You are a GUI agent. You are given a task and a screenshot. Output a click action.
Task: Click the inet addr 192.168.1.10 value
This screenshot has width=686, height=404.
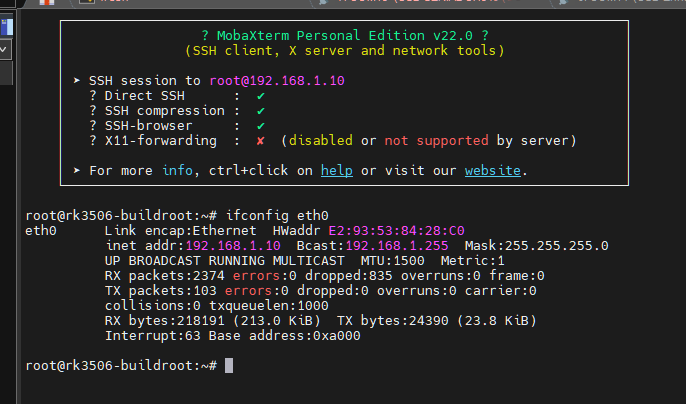pos(233,246)
